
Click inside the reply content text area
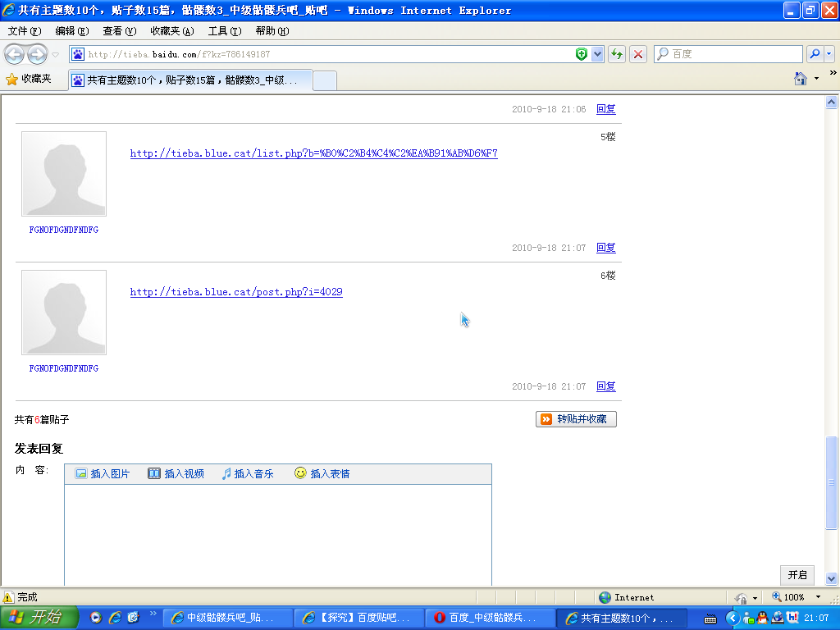coord(278,535)
